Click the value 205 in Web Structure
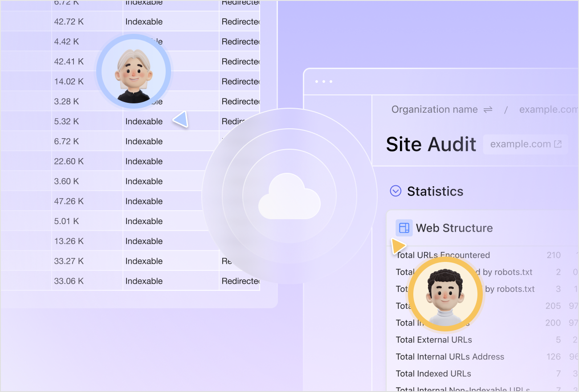The width and height of the screenshot is (579, 392). coord(553,306)
